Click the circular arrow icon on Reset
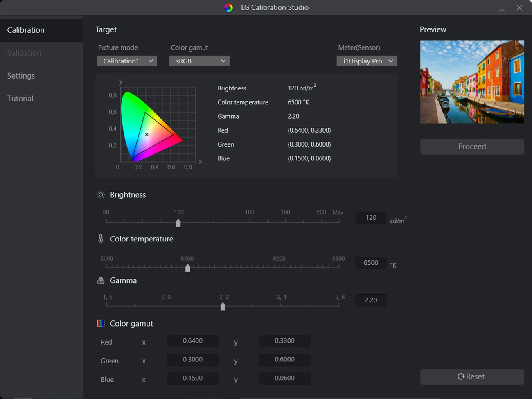 461,376
